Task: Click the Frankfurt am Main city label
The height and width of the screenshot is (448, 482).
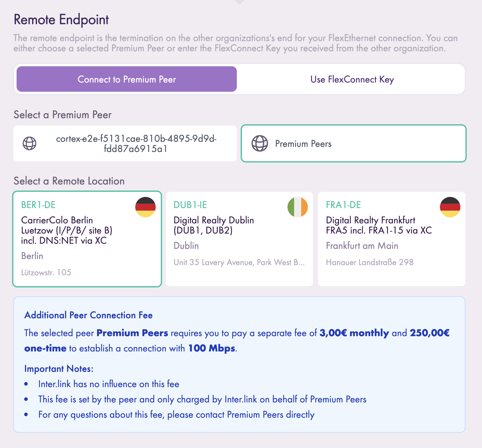Action: (x=362, y=246)
